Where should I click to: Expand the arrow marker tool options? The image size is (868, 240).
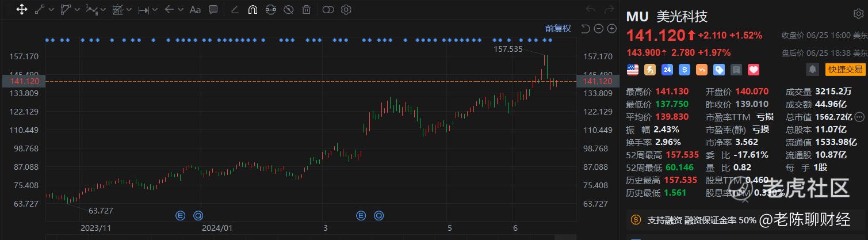tap(181, 10)
